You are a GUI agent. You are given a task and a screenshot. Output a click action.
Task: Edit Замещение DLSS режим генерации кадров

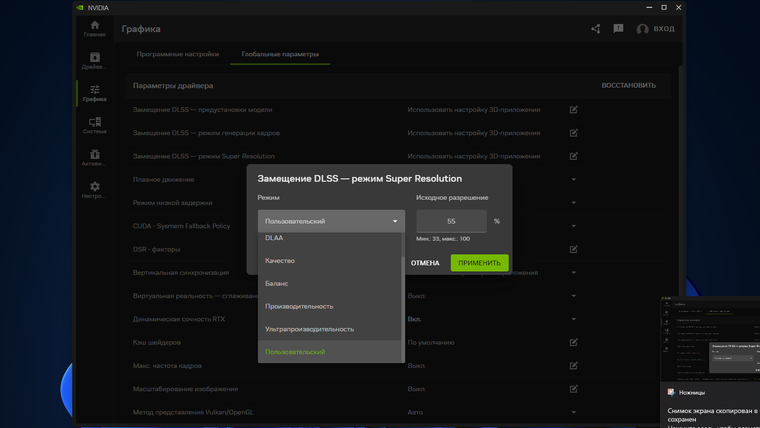tap(573, 133)
